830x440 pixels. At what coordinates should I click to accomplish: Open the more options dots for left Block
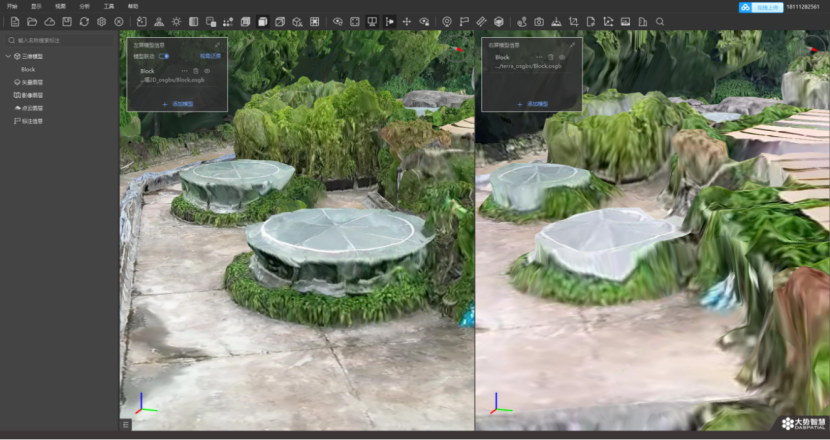[184, 71]
